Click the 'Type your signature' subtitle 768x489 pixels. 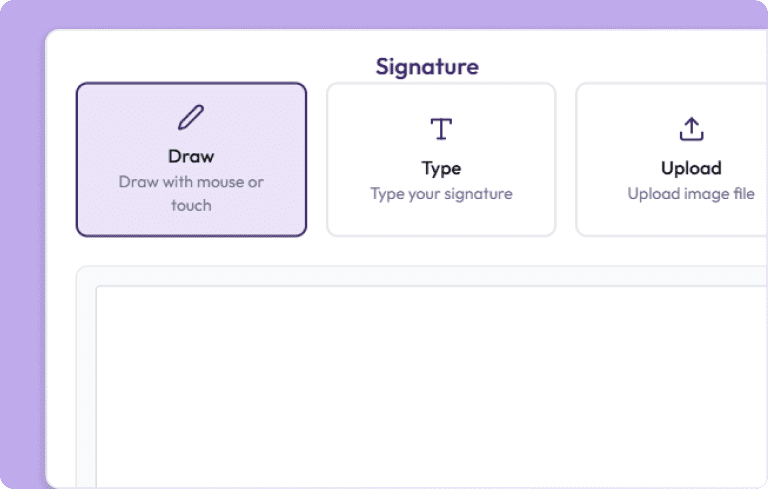coord(441,194)
